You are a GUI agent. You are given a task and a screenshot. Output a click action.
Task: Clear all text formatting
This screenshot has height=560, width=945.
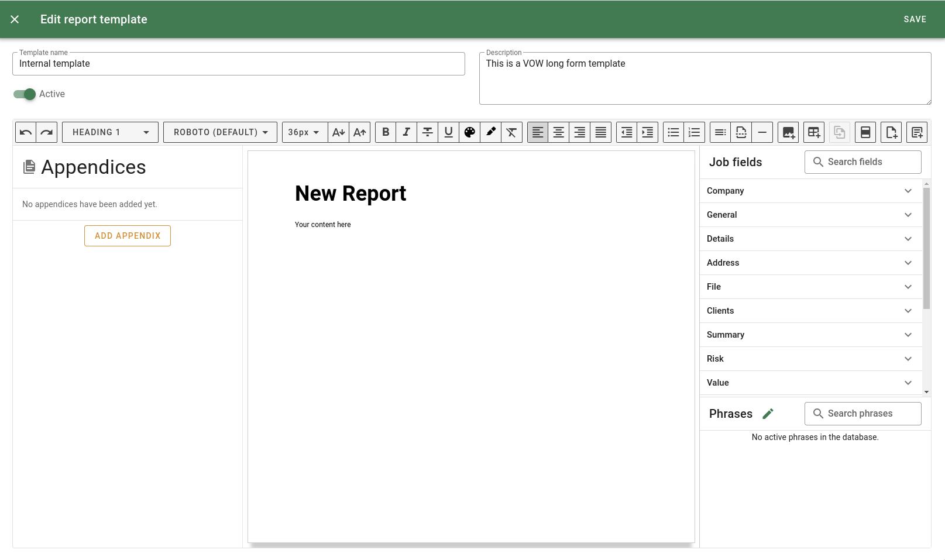(x=511, y=132)
